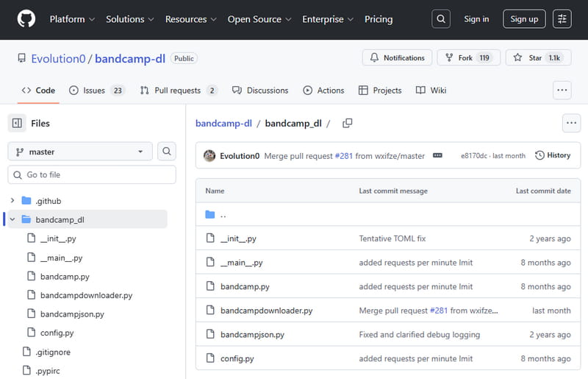Open bandcampjson.py in file table
This screenshot has width=588, height=379.
[x=252, y=334]
